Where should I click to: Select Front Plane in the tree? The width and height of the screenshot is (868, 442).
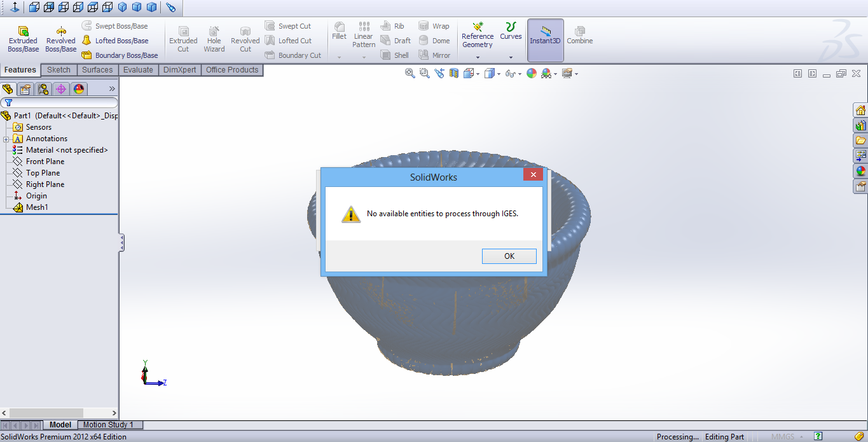click(x=39, y=162)
